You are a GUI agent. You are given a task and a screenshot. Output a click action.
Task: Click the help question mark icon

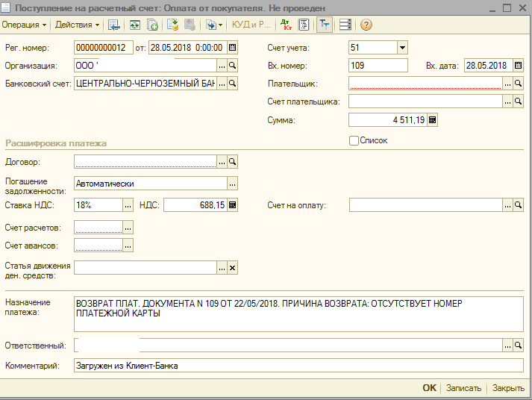pos(366,25)
